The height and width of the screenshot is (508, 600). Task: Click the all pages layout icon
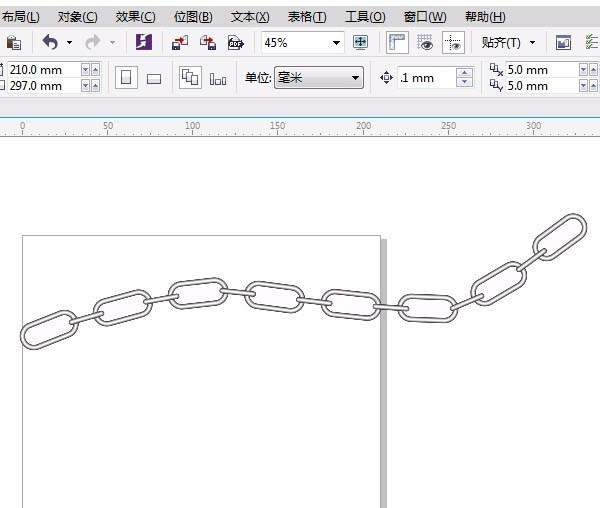(x=190, y=78)
